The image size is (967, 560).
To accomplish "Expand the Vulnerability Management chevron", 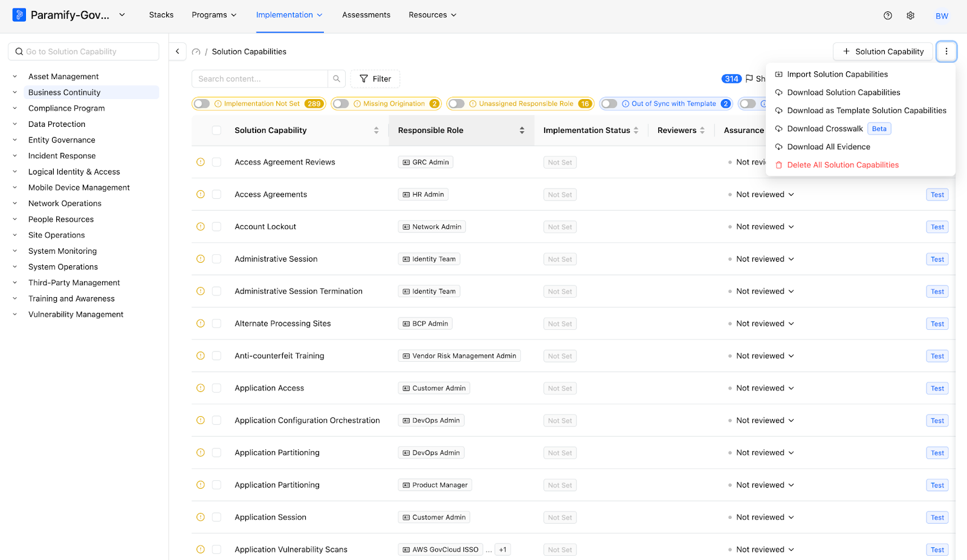I will (15, 314).
